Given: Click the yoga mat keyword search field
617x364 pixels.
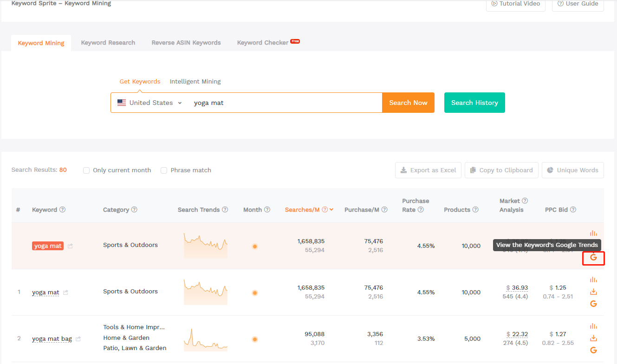Looking at the screenshot, I should click(x=283, y=103).
